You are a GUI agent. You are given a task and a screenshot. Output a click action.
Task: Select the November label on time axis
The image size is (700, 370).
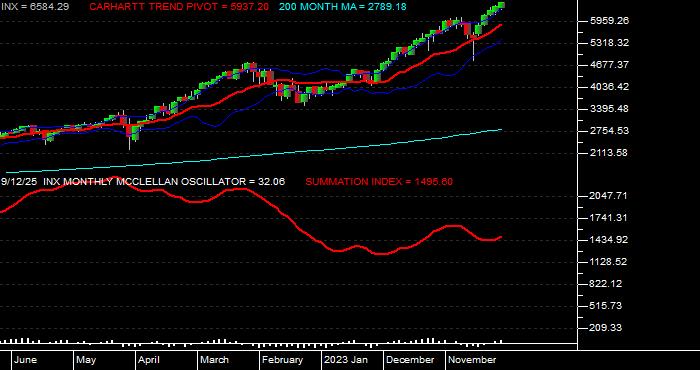pos(472,360)
